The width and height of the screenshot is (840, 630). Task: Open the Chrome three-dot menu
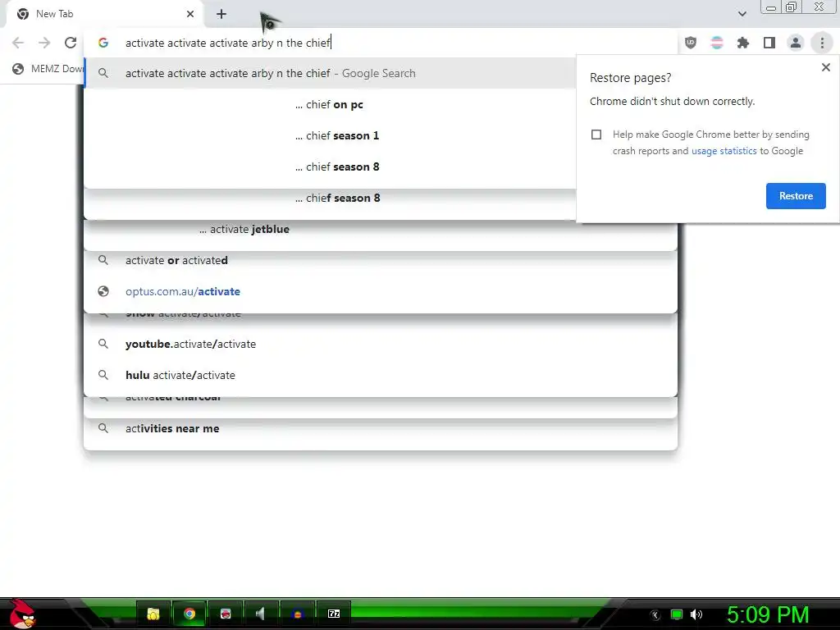[822, 43]
